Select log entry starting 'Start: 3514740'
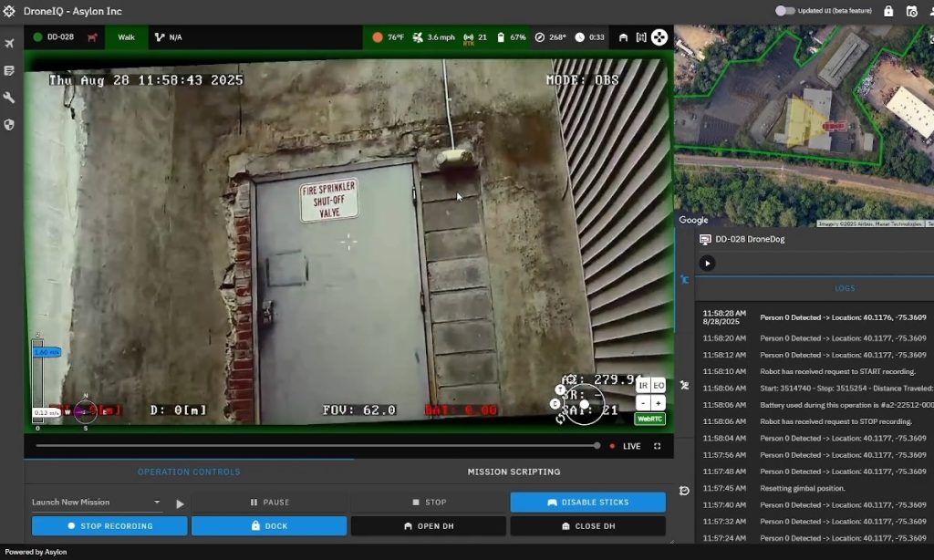The height and width of the screenshot is (560, 934). pyautogui.click(x=815, y=389)
